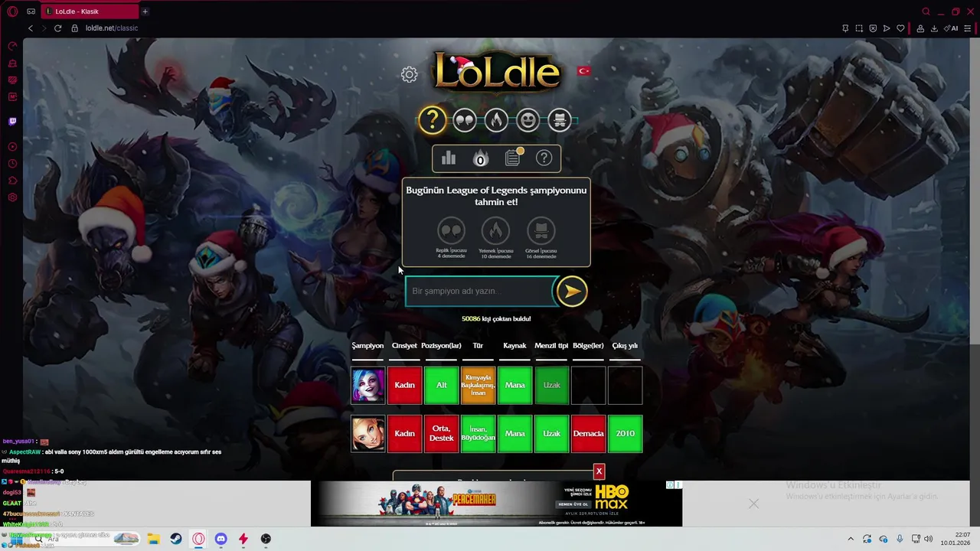This screenshot has width=980, height=551.
Task: Open the statistics bar chart icon
Action: tap(449, 158)
